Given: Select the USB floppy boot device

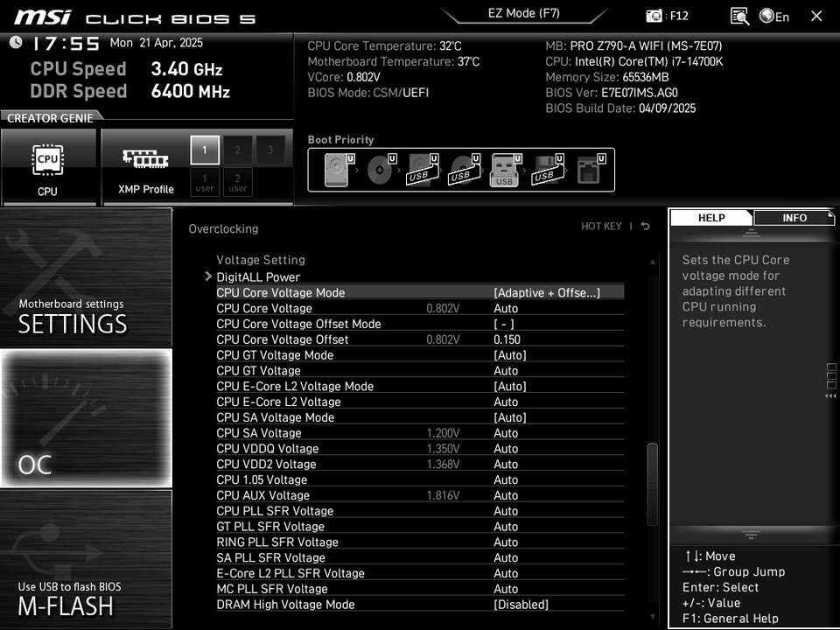Looking at the screenshot, I should point(548,170).
